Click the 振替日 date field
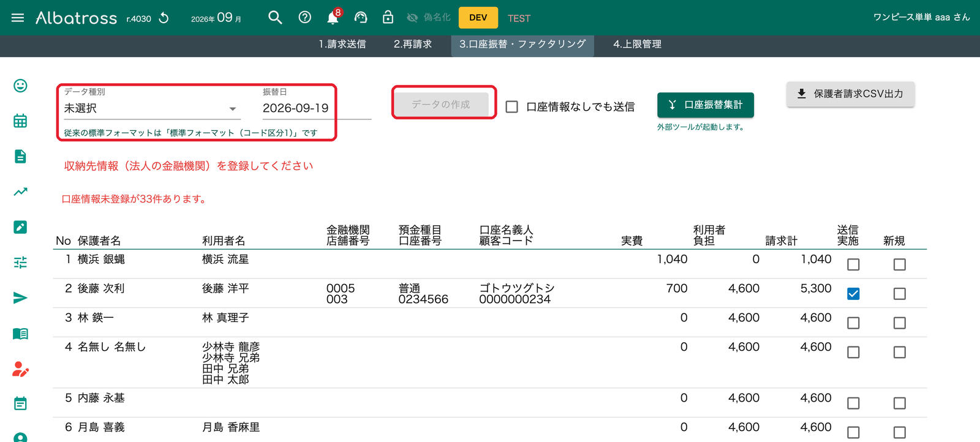The width and height of the screenshot is (980, 442). click(317, 108)
